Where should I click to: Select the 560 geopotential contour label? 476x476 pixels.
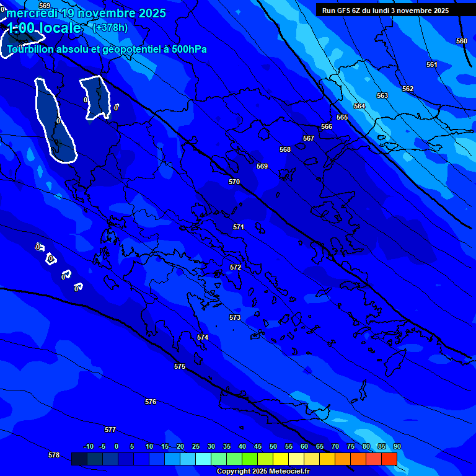click(462, 41)
